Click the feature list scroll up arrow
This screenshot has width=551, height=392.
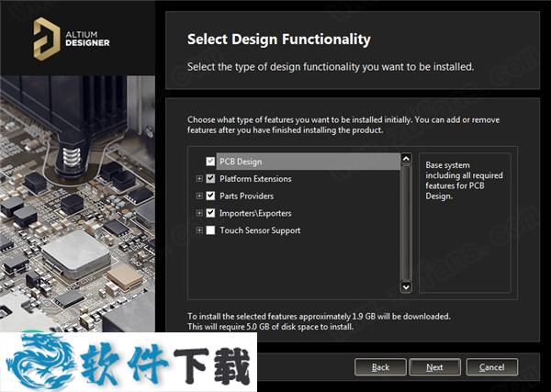406,159
